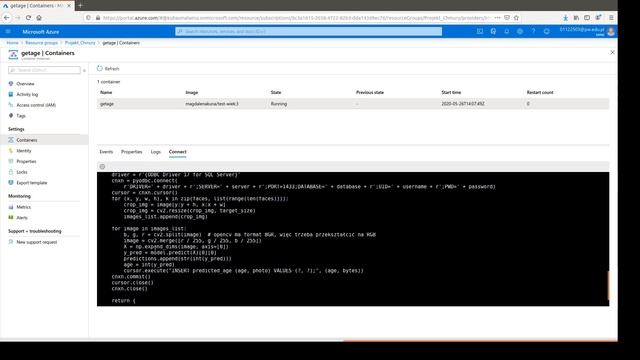Sort by State column header
Screen dimensions: 640x360
tap(276, 93)
